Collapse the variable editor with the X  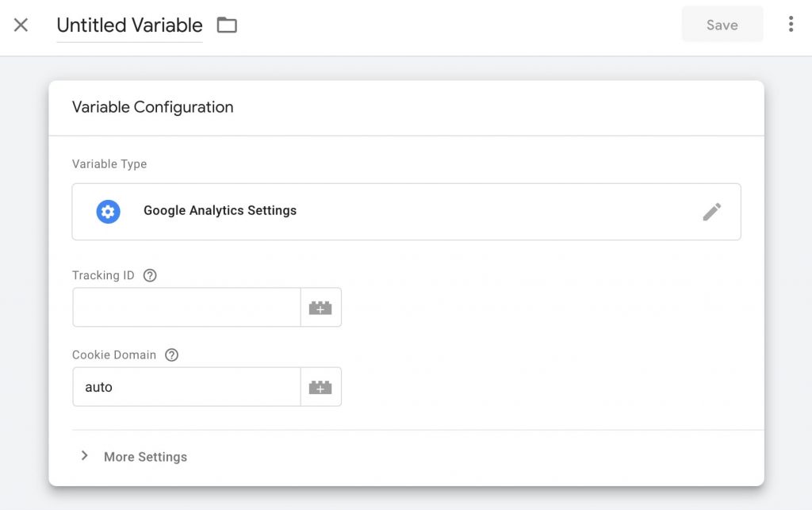(21, 25)
